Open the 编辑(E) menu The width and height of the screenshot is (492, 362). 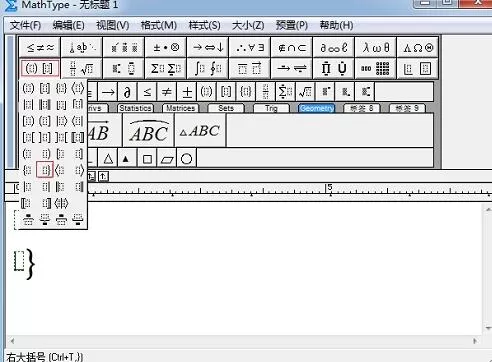(68, 25)
